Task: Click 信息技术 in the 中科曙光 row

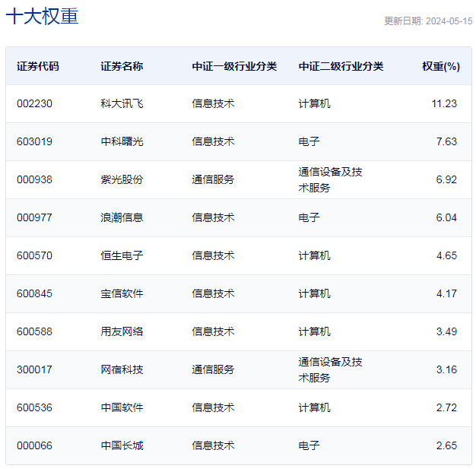Action: click(x=213, y=141)
